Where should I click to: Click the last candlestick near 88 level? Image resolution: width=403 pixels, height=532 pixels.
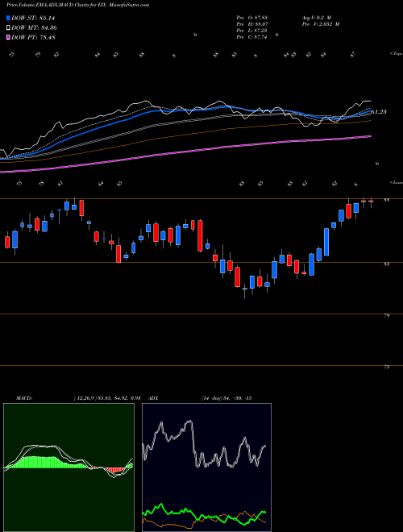(371, 202)
